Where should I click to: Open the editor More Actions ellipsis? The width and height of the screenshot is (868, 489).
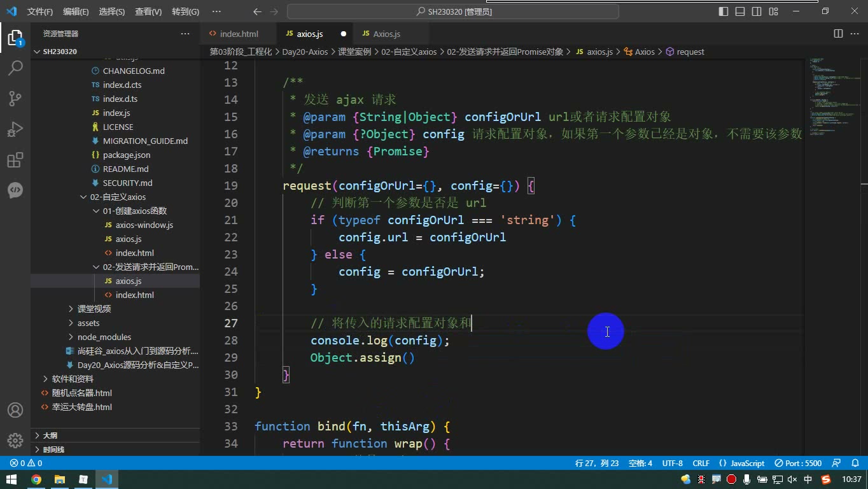pos(855,34)
